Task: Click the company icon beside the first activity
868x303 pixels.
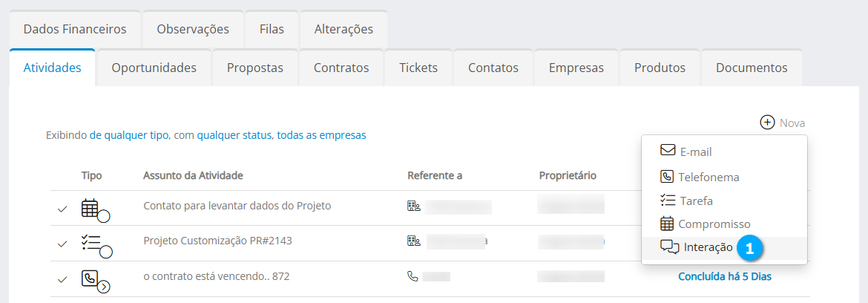Action: 413,206
